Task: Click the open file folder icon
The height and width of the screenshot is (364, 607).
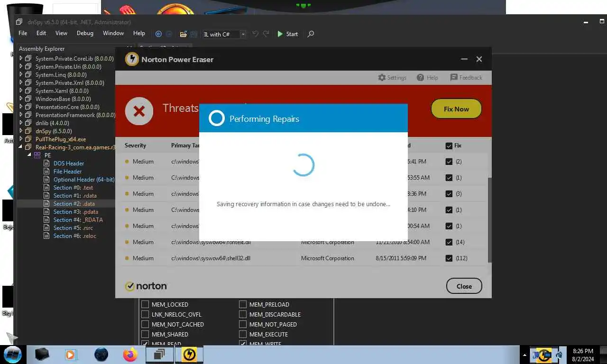Action: [183, 34]
